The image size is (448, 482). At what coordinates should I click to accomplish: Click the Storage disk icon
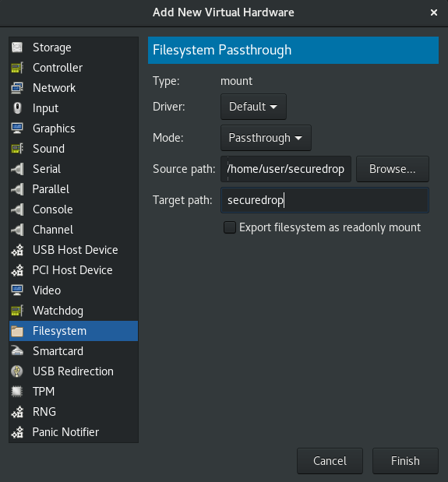click(x=17, y=47)
